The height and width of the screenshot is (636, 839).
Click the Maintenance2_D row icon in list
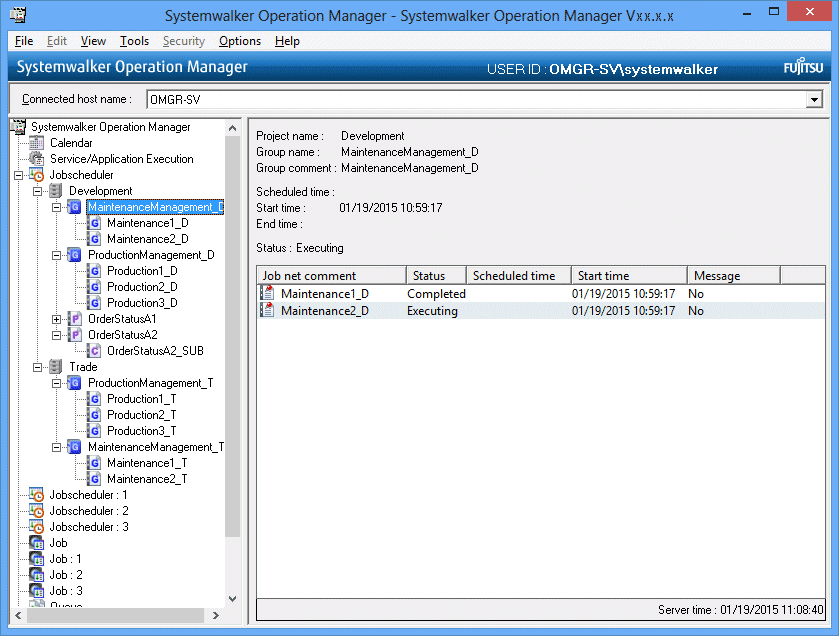267,311
